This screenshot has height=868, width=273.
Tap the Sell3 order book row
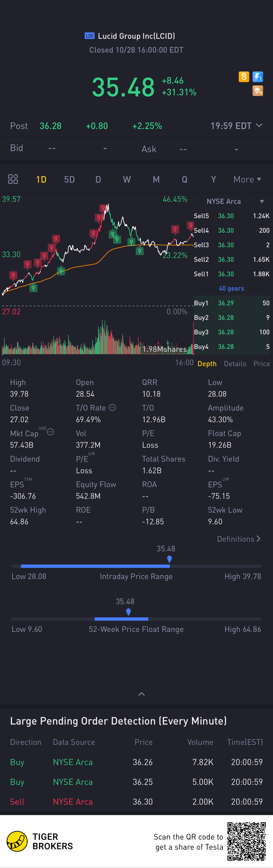click(232, 245)
